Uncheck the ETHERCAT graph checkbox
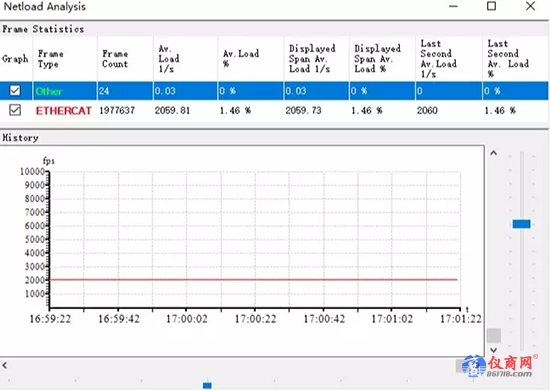This screenshot has width=550, height=390. pyautogui.click(x=15, y=110)
